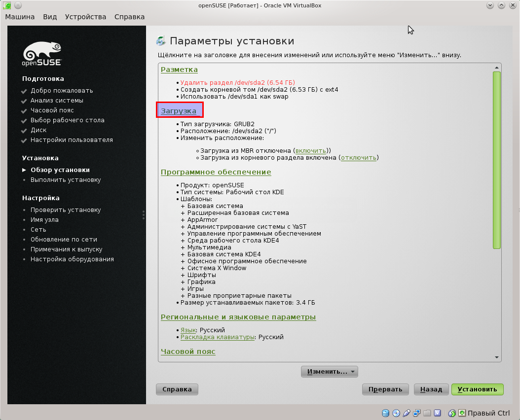This screenshot has width=520, height=420.
Task: Click the hard disk activity status icon
Action: click(386, 413)
